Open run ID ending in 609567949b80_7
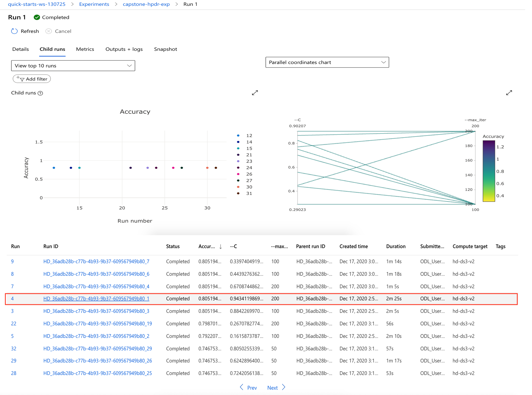The width and height of the screenshot is (532, 395). pos(96,262)
